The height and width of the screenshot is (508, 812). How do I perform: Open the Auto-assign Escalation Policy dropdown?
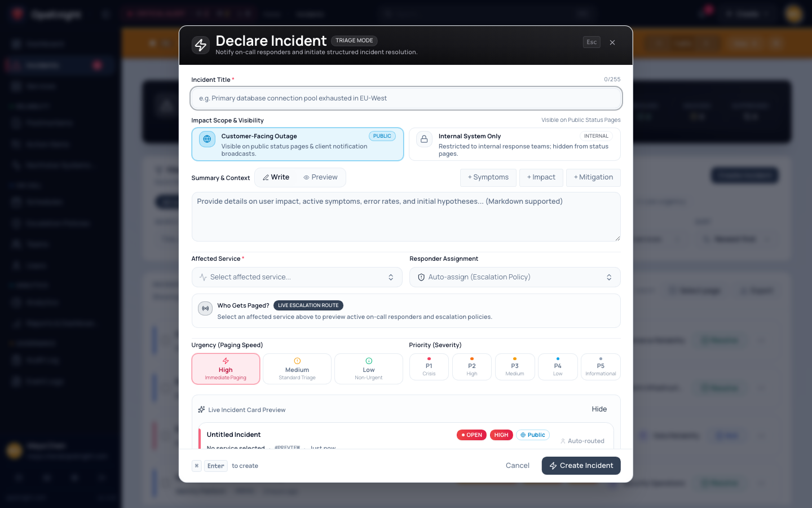[x=515, y=277]
